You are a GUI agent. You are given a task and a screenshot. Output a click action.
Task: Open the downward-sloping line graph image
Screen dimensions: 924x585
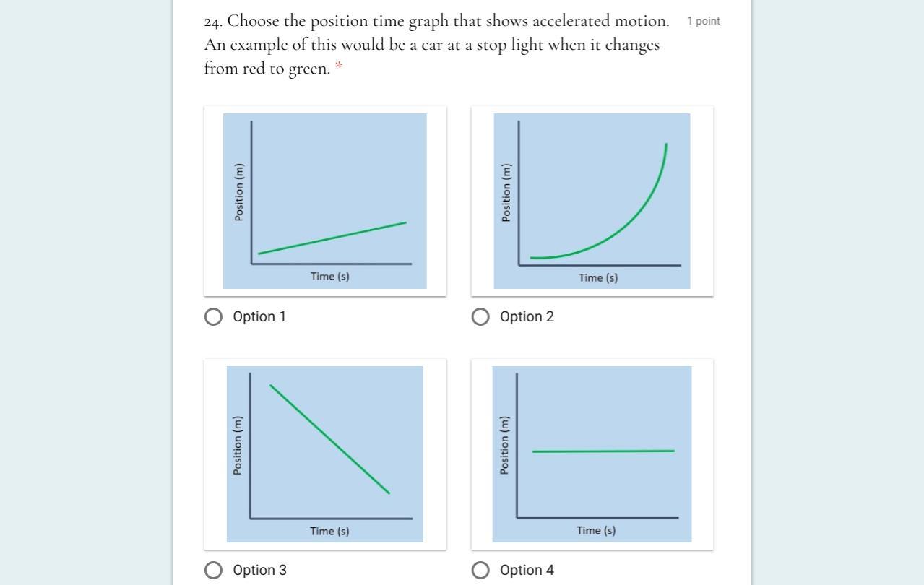[325, 454]
